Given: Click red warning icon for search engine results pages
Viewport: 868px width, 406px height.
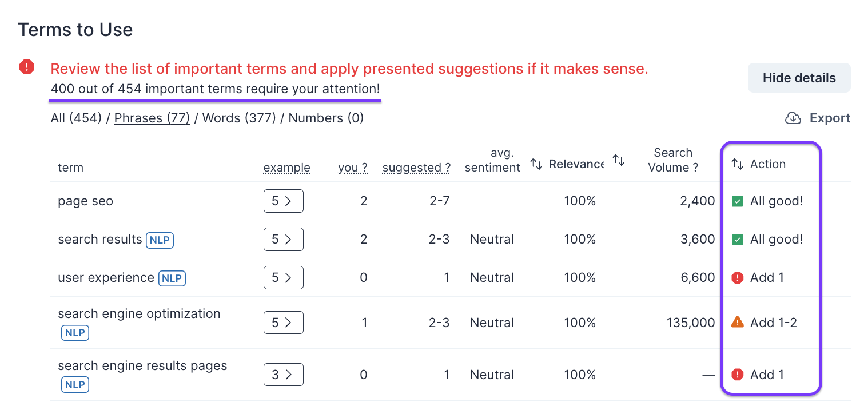Looking at the screenshot, I should [738, 375].
